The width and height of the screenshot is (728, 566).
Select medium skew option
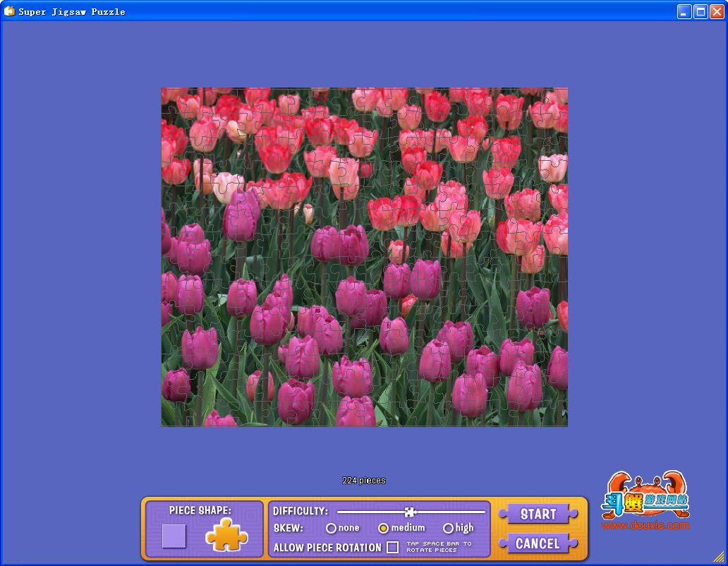[384, 528]
